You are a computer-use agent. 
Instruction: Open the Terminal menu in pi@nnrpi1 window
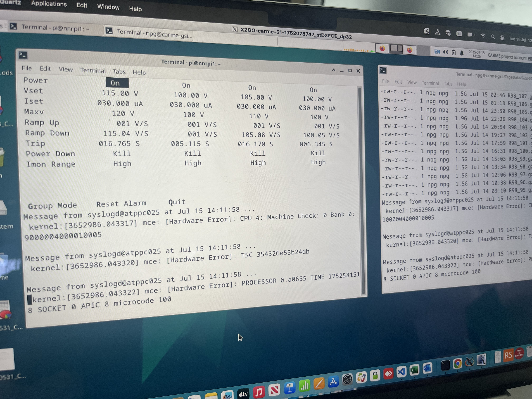(x=93, y=70)
